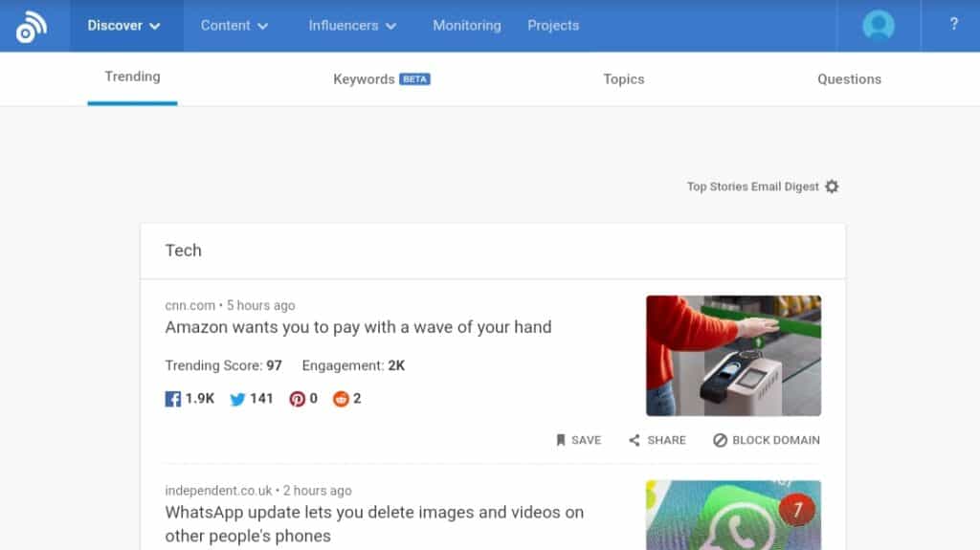Image resolution: width=980 pixels, height=550 pixels.
Task: Click the cnn.com source text
Action: pyautogui.click(x=190, y=306)
